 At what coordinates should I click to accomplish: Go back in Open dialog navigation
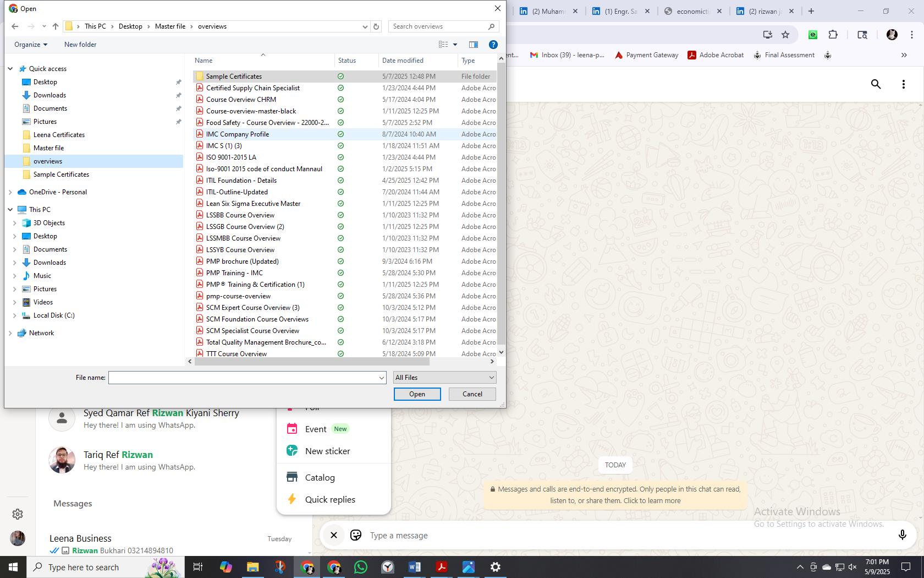coord(15,26)
